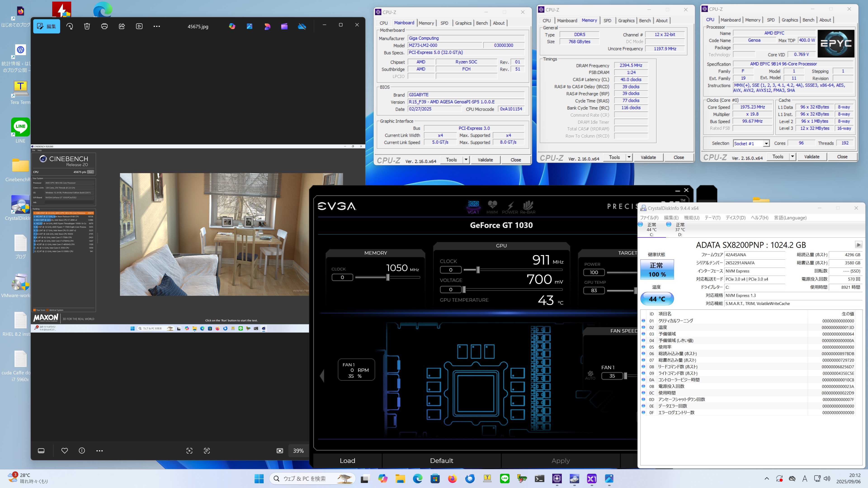Open the Socket #1 selection dropdown
Image resolution: width=868 pixels, height=488 pixels.
tap(766, 143)
